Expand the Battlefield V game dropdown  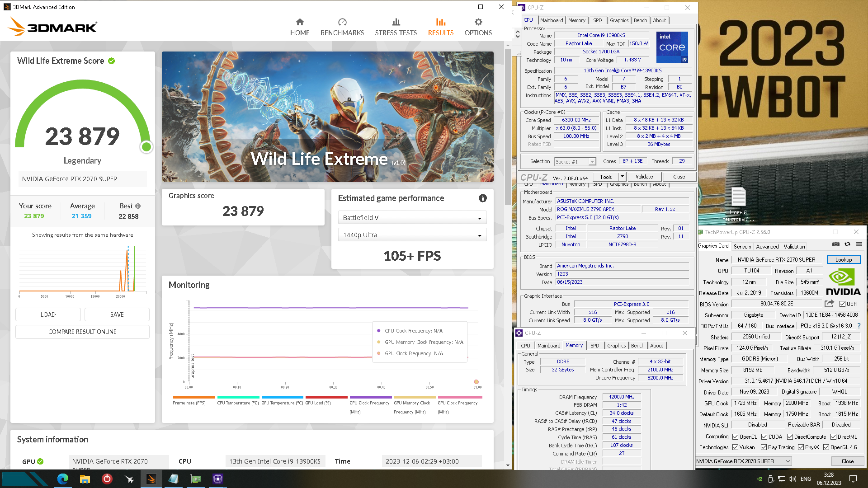[x=412, y=218]
